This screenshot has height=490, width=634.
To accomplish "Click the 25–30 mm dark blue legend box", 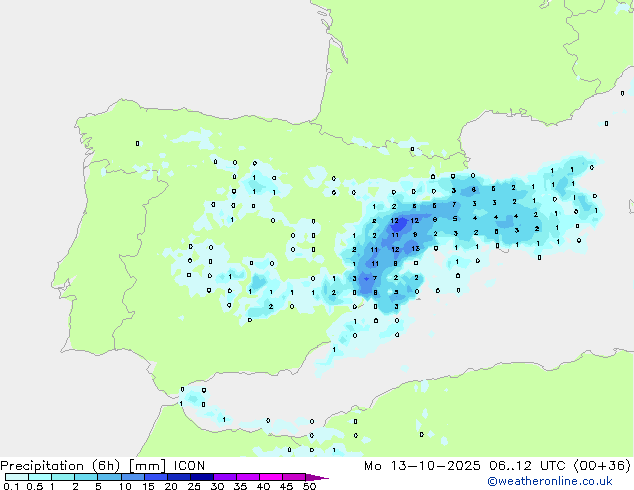I will pyautogui.click(x=202, y=477).
